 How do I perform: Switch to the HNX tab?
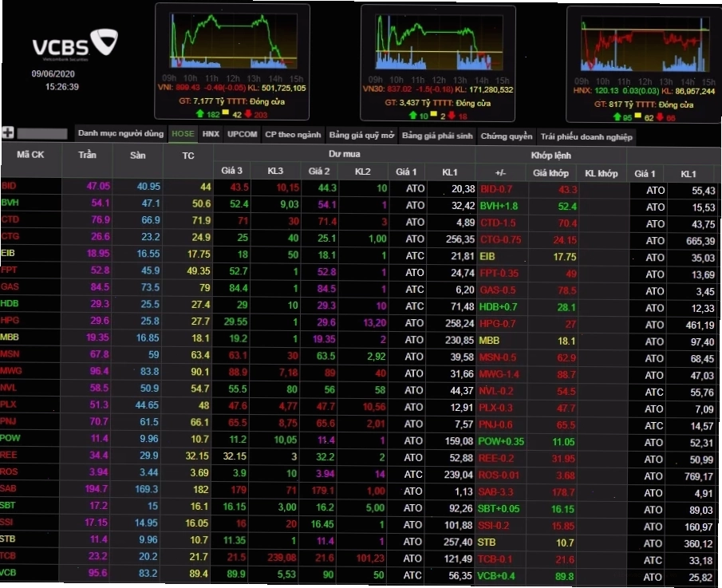coord(211,134)
